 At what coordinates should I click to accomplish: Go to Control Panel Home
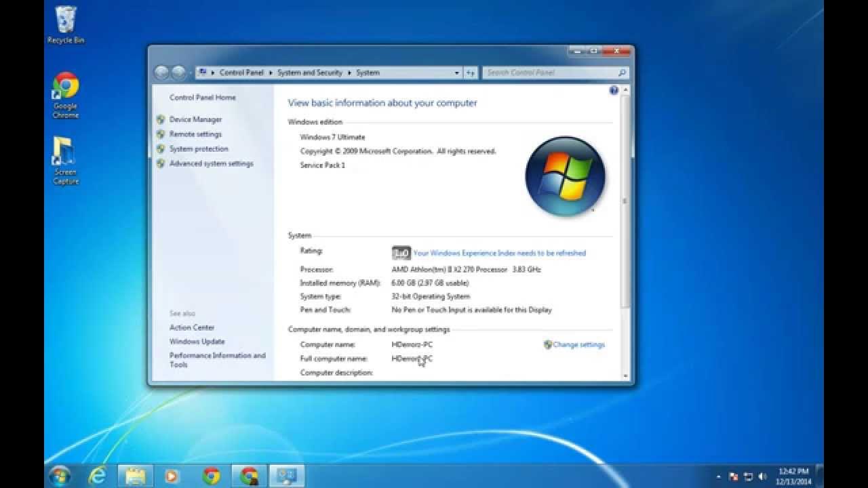click(x=203, y=98)
